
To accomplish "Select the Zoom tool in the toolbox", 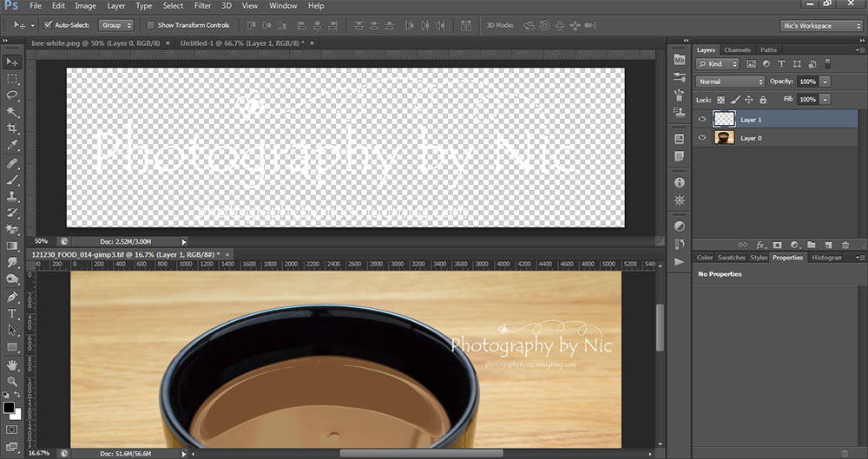I will pyautogui.click(x=12, y=381).
